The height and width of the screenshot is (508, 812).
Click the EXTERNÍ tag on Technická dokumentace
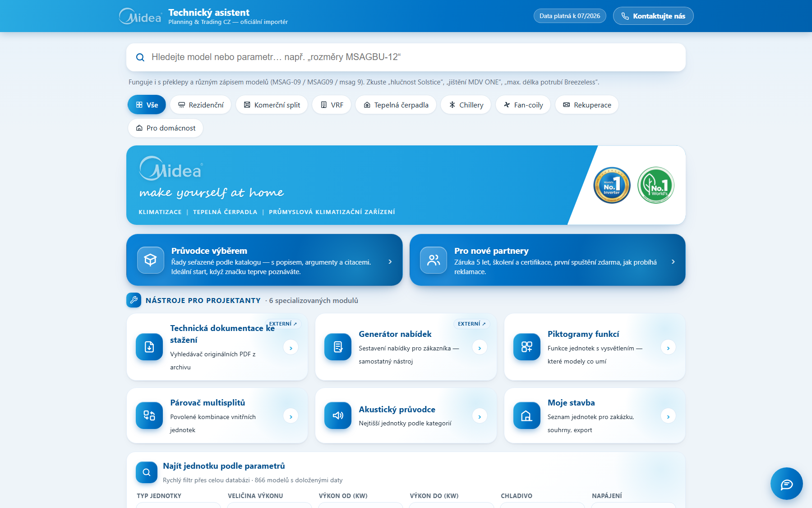pos(283,324)
